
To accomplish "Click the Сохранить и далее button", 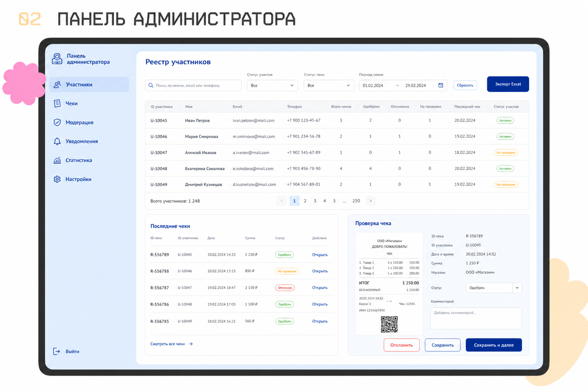I will coord(494,345).
